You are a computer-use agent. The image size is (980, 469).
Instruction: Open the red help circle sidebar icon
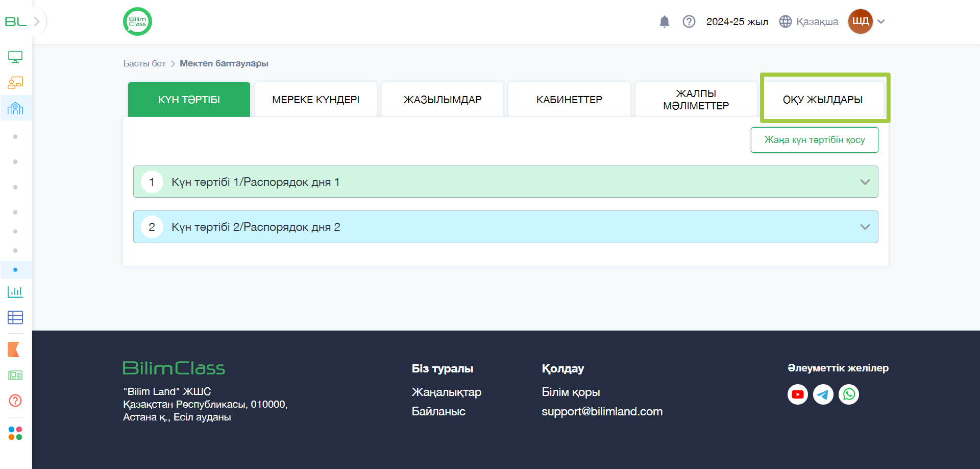pos(15,401)
